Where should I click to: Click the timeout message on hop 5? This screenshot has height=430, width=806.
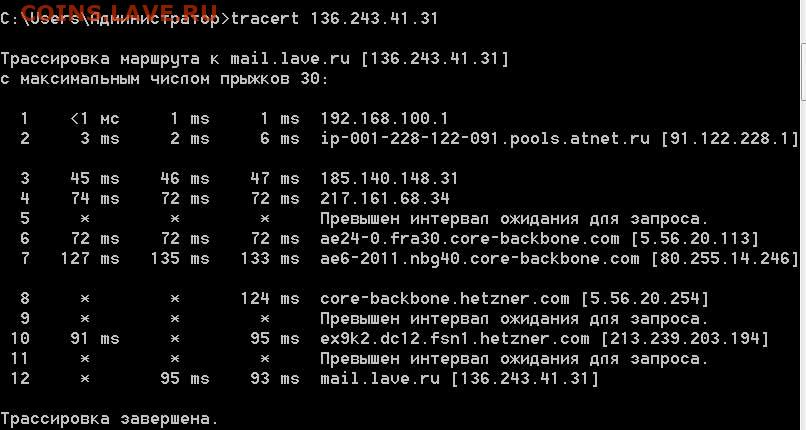(x=514, y=219)
